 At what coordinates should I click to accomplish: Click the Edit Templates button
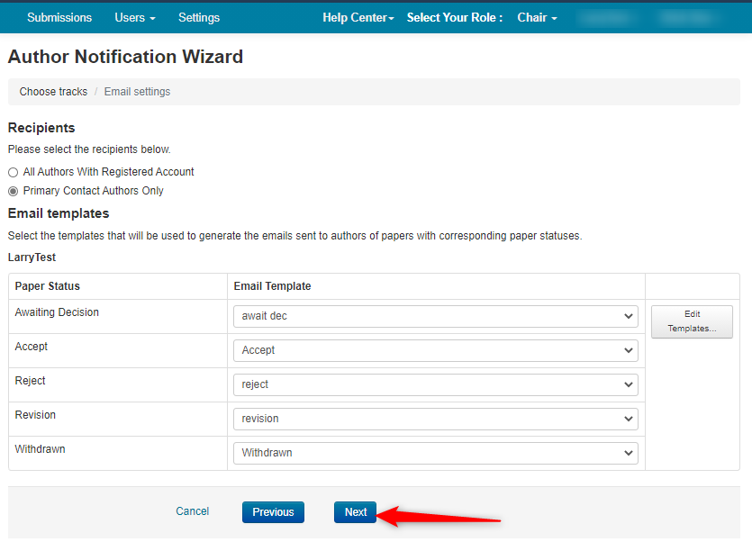point(692,321)
